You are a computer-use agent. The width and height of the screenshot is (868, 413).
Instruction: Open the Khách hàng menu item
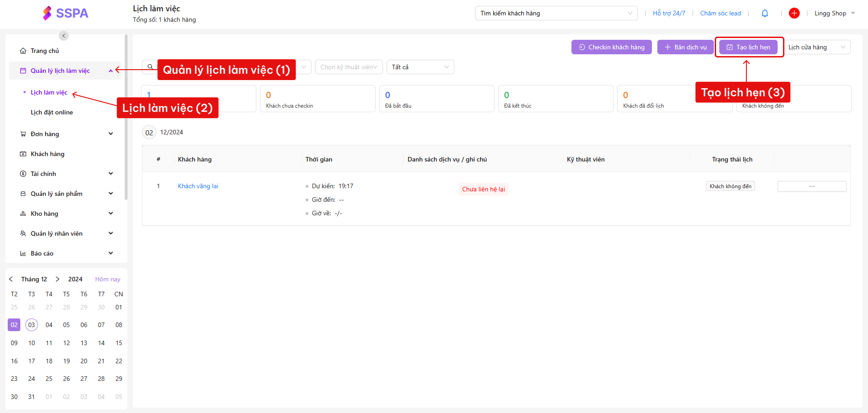[x=65, y=154]
